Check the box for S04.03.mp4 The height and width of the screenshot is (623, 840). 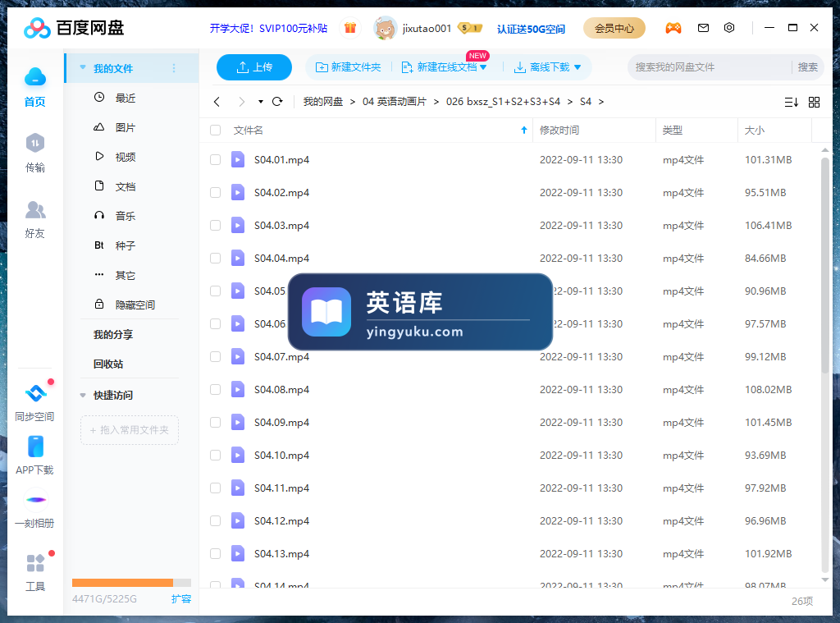216,225
